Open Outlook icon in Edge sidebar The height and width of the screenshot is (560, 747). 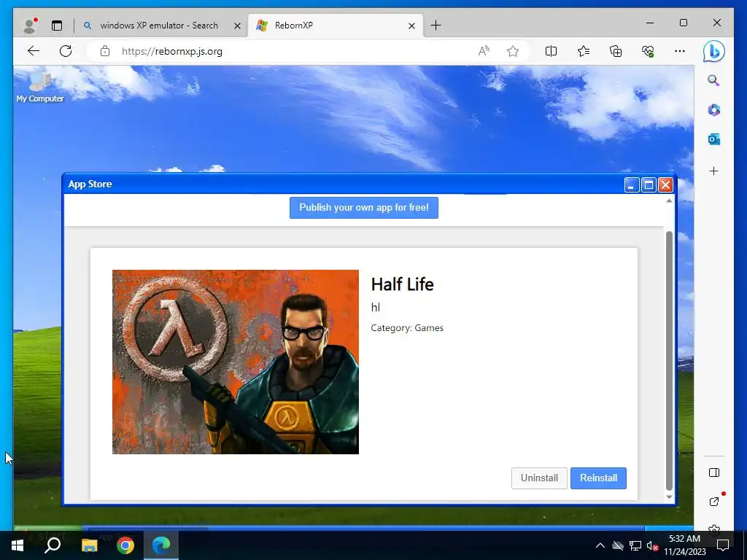[713, 139]
